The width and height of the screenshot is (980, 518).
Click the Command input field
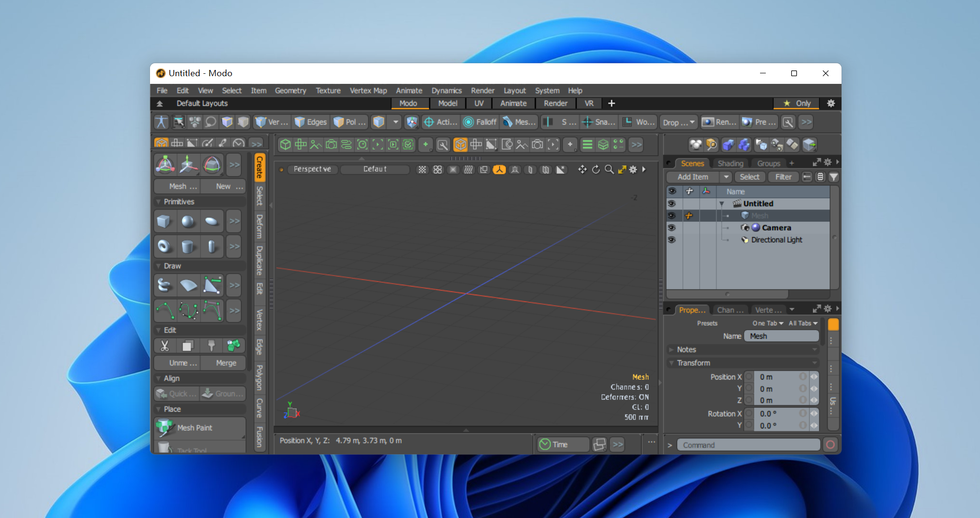[748, 445]
